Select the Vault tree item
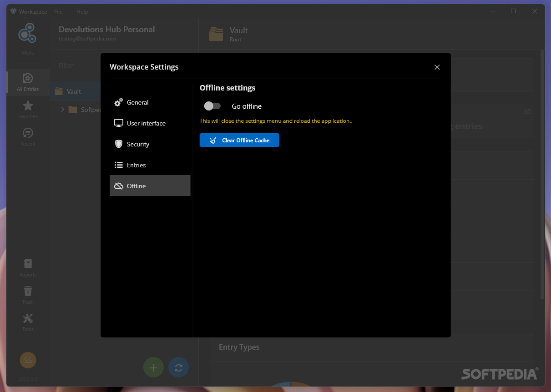This screenshot has height=392, width=551. coord(76,91)
